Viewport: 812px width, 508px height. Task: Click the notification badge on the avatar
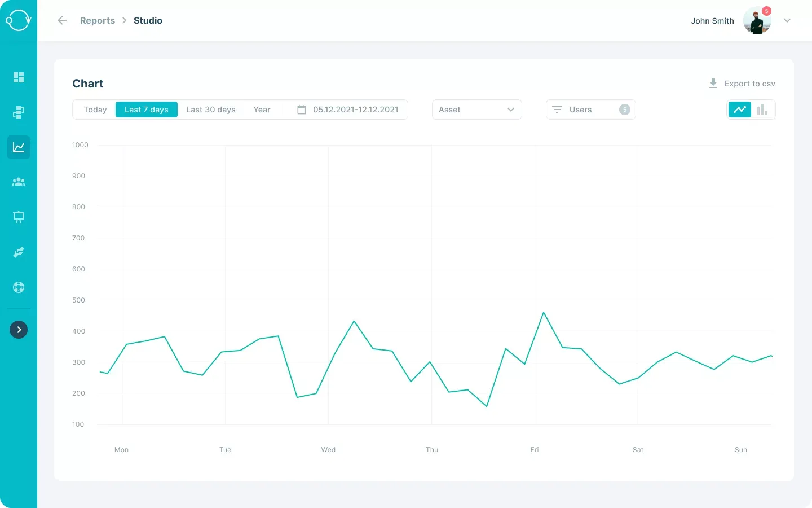(x=766, y=11)
